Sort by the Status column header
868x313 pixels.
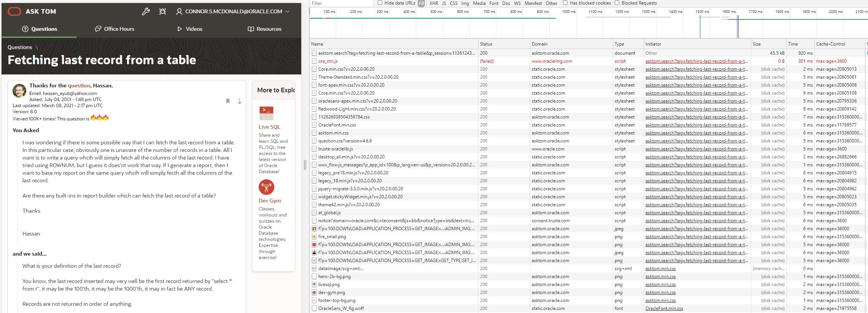504,44
